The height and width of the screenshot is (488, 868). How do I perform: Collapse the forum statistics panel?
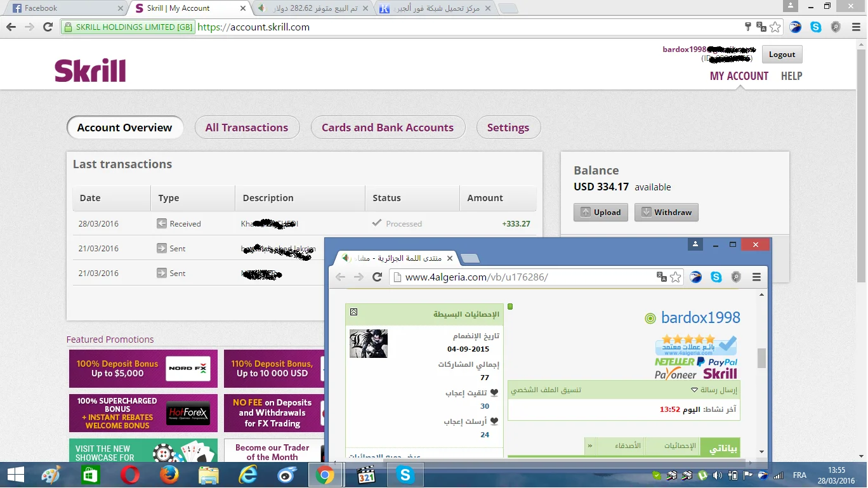[x=353, y=312]
